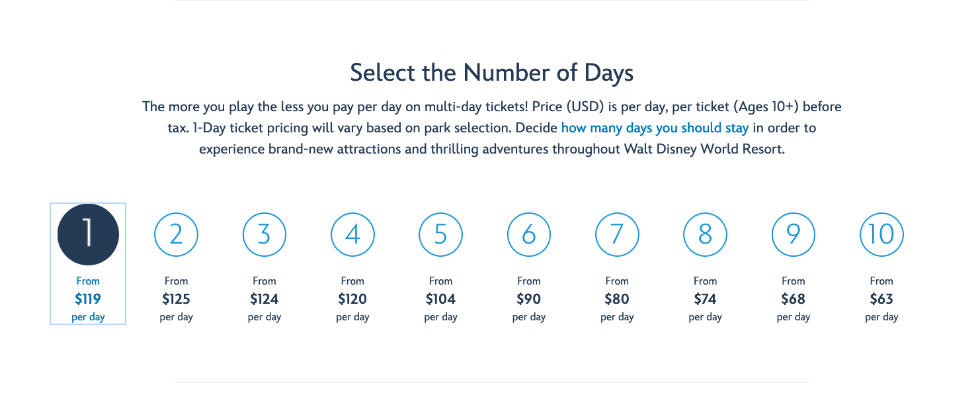Screen dimensions: 980x409
Task: Click the $119 per day price
Action: 88,299
